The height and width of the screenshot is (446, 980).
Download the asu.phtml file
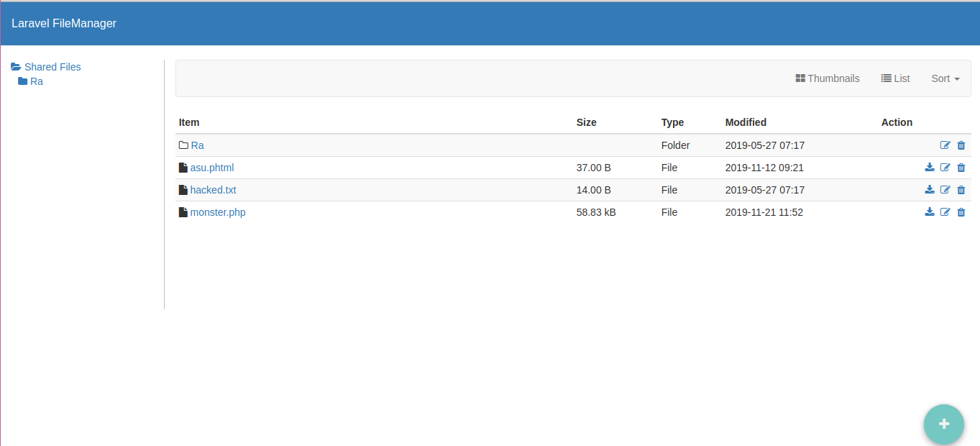tap(930, 168)
